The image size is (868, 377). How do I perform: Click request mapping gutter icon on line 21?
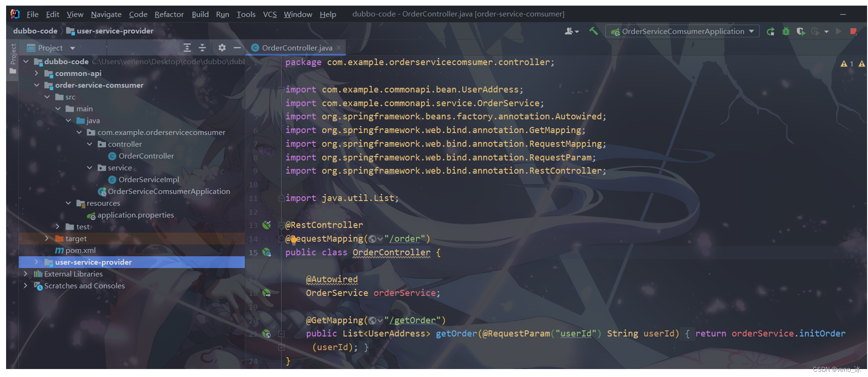click(x=267, y=334)
